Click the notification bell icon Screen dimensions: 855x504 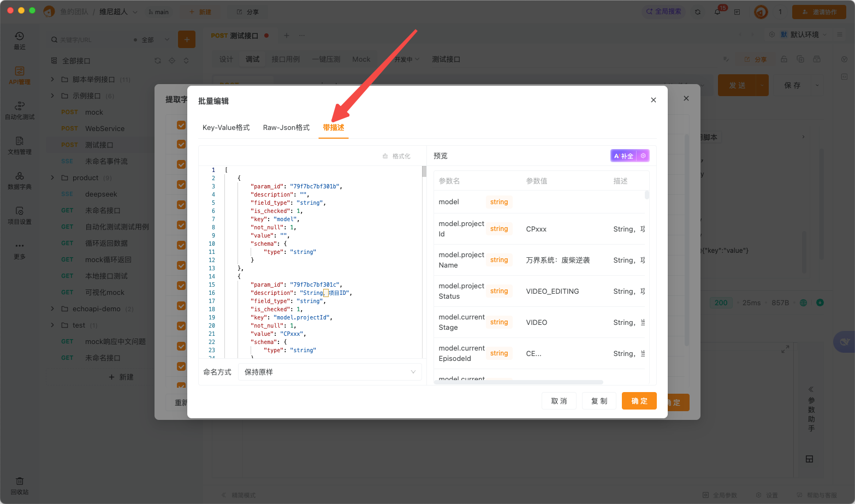(718, 11)
